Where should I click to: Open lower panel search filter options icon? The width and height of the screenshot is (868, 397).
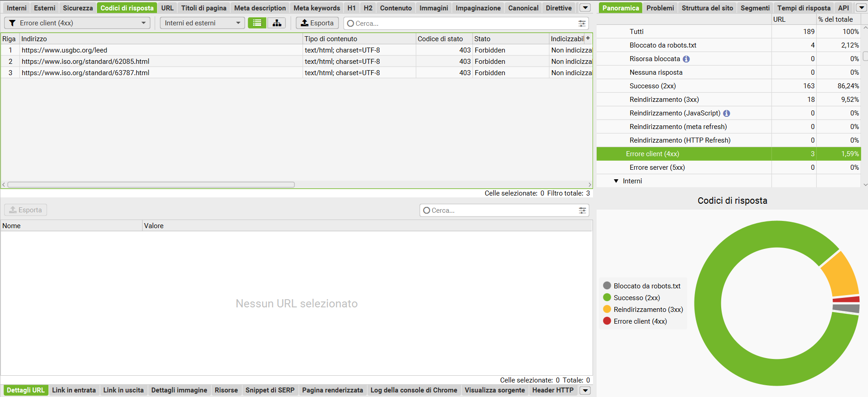[x=583, y=210]
